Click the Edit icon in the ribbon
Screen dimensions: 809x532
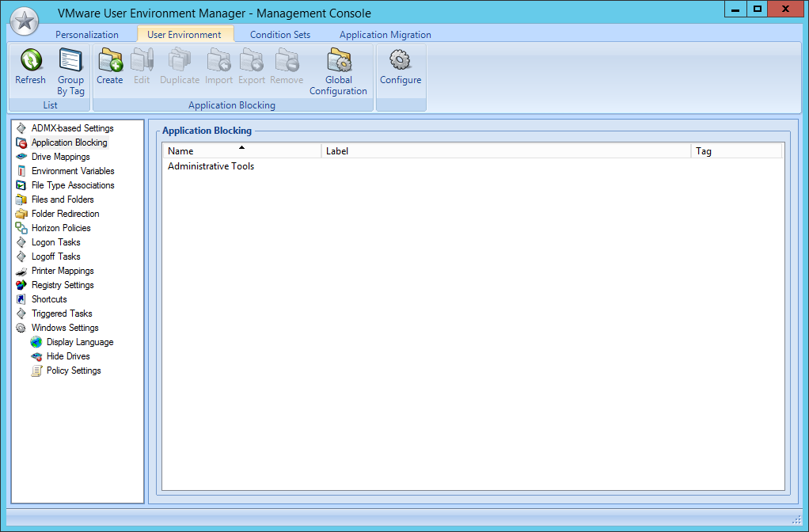coord(142,60)
